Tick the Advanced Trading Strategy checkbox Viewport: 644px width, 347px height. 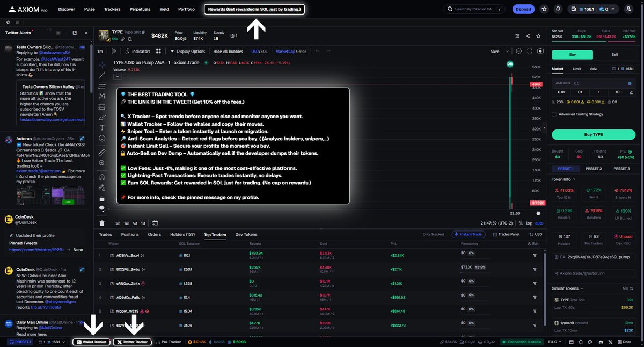tap(554, 114)
